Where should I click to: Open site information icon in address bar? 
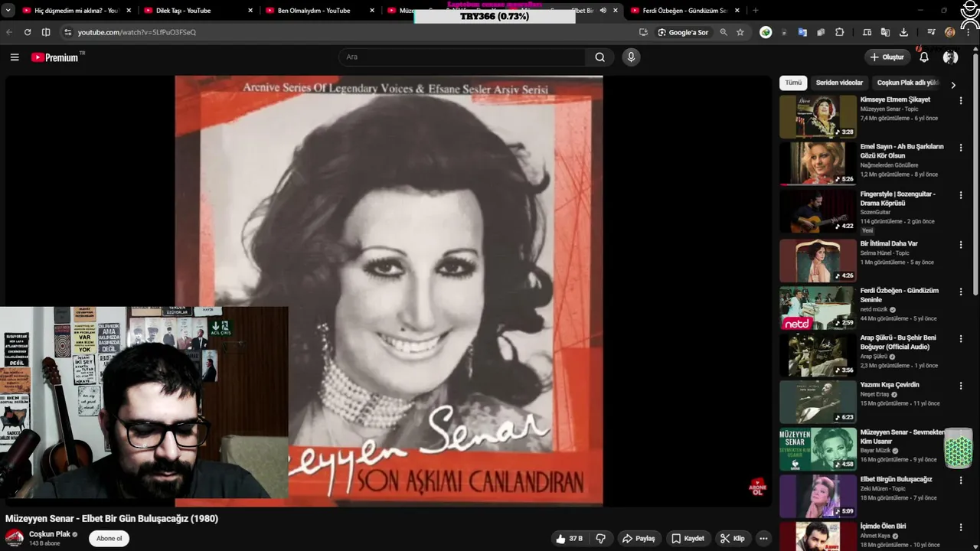point(67,32)
